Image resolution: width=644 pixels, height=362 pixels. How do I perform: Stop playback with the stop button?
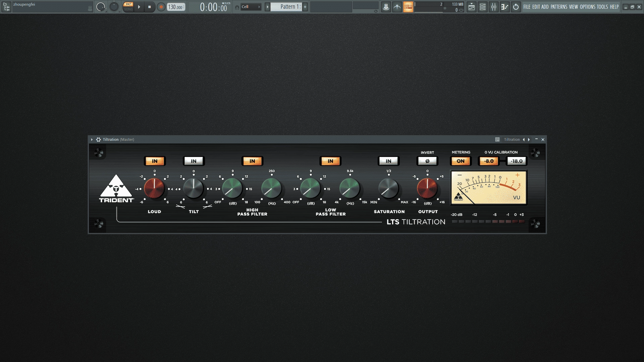pos(150,7)
